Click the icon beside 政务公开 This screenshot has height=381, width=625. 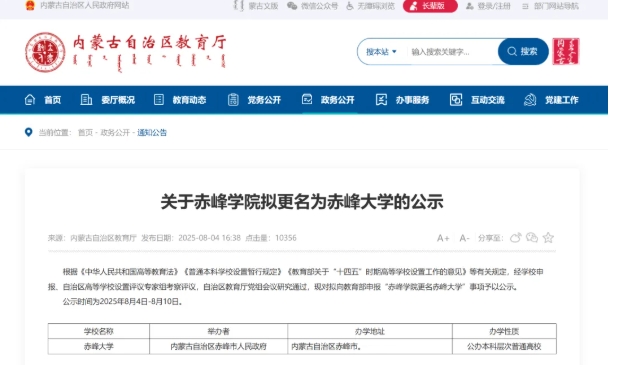pos(307,99)
